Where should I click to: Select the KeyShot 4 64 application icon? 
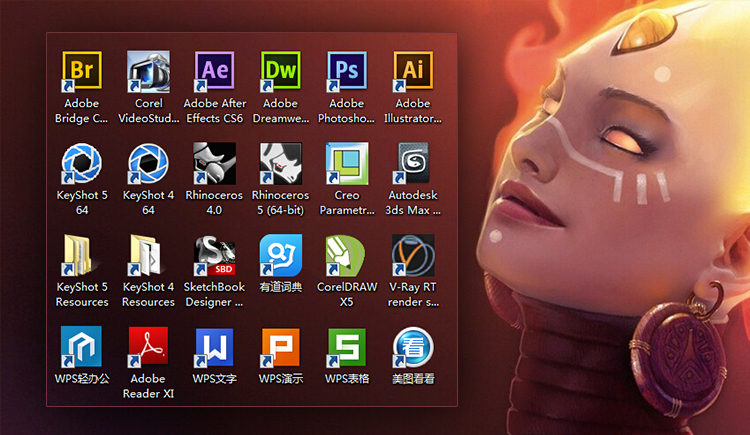(x=148, y=163)
